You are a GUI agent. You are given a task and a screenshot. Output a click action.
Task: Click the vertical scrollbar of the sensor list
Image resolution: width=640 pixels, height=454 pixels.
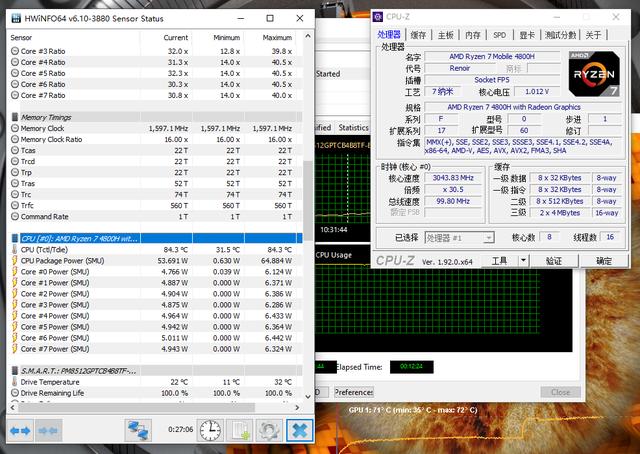(306, 200)
